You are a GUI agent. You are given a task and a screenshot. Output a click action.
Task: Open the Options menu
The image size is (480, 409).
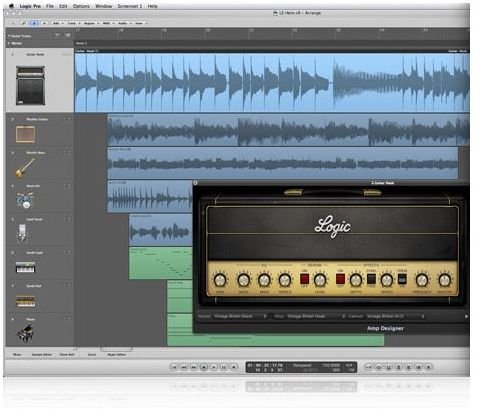click(x=81, y=6)
